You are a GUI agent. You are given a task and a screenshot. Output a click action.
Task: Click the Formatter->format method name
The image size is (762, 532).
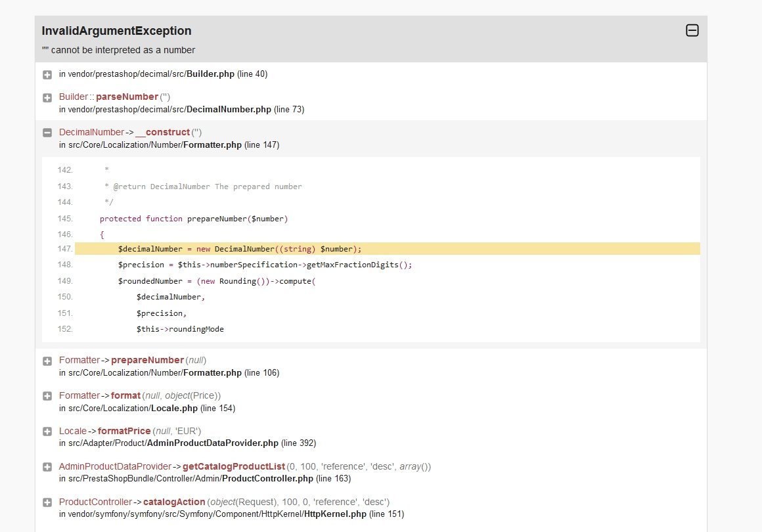tap(125, 395)
